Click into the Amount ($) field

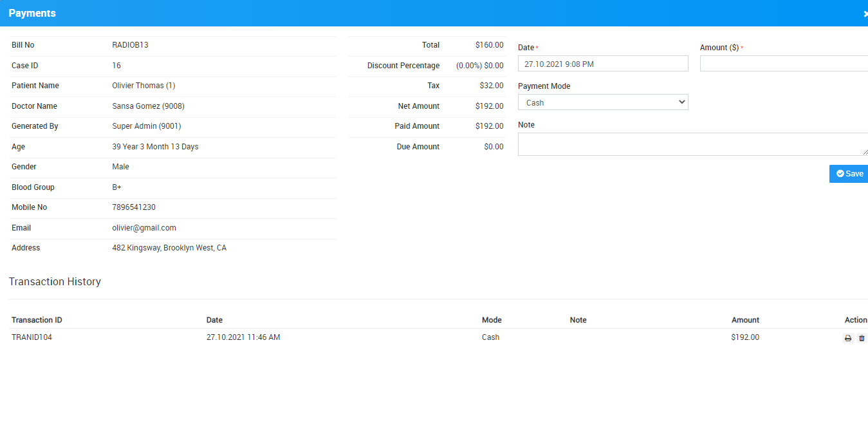pos(784,64)
